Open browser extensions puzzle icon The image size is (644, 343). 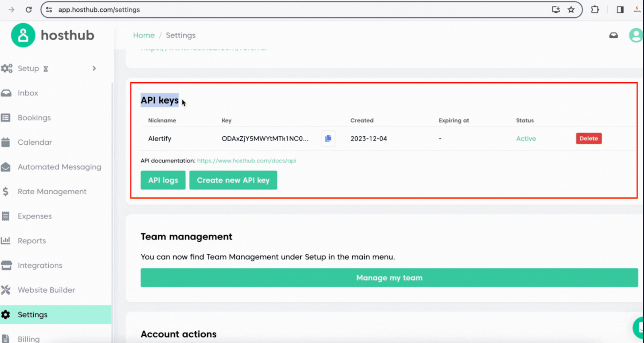tap(595, 10)
